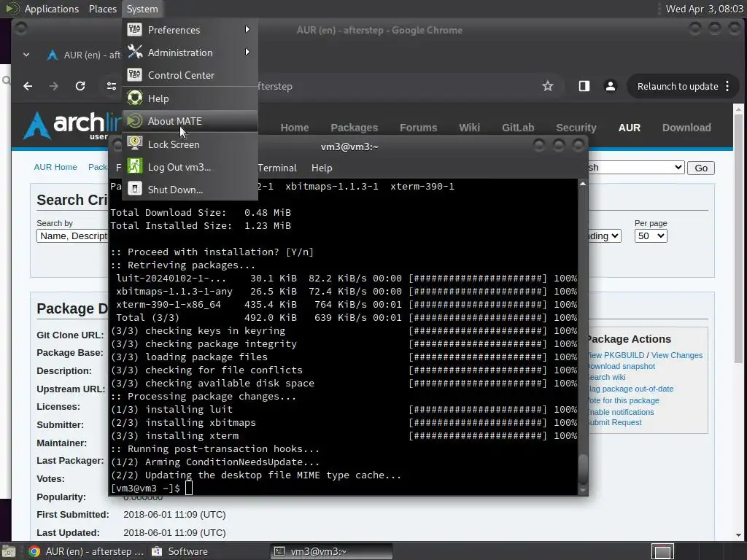The image size is (747, 560).
Task: Click Enable notifications link
Action: click(x=622, y=412)
